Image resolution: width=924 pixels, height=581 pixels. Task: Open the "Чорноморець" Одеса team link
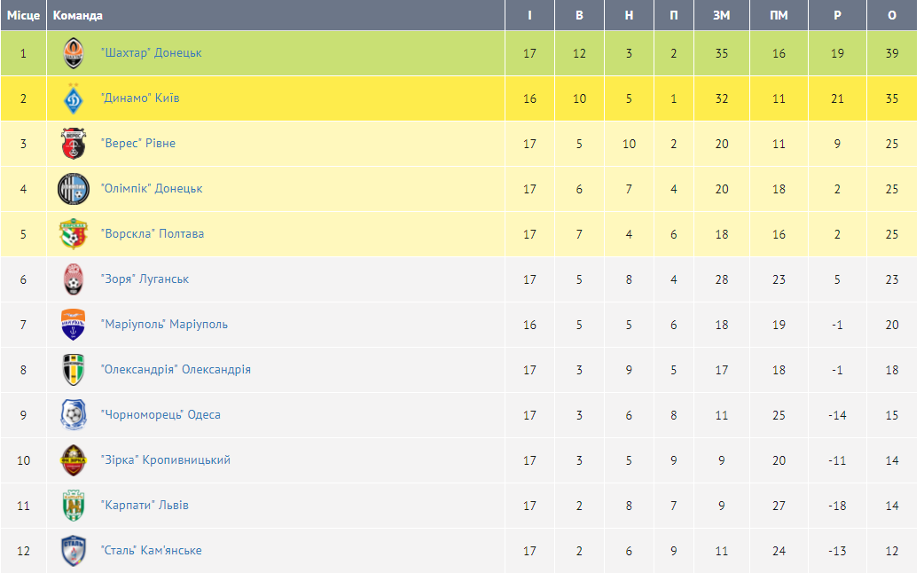tap(161, 415)
